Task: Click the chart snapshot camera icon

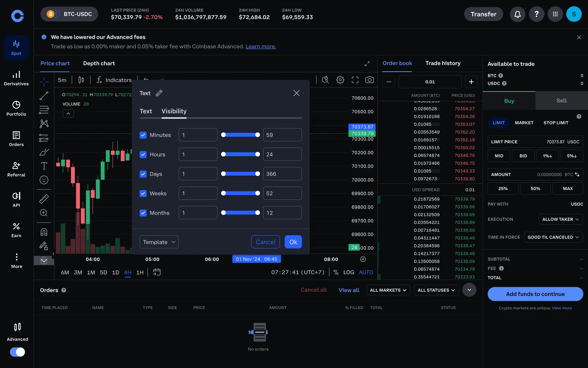Action: pos(369,80)
